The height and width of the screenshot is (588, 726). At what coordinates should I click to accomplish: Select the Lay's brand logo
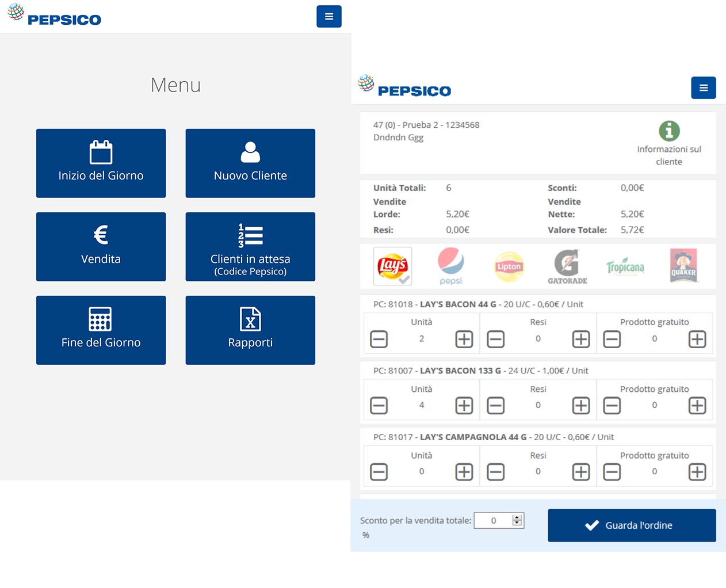392,266
